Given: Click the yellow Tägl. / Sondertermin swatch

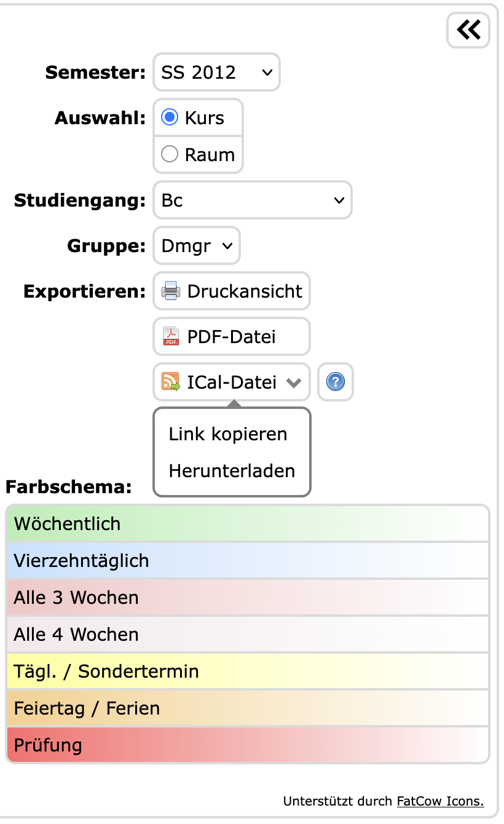Looking at the screenshot, I should pos(247,671).
